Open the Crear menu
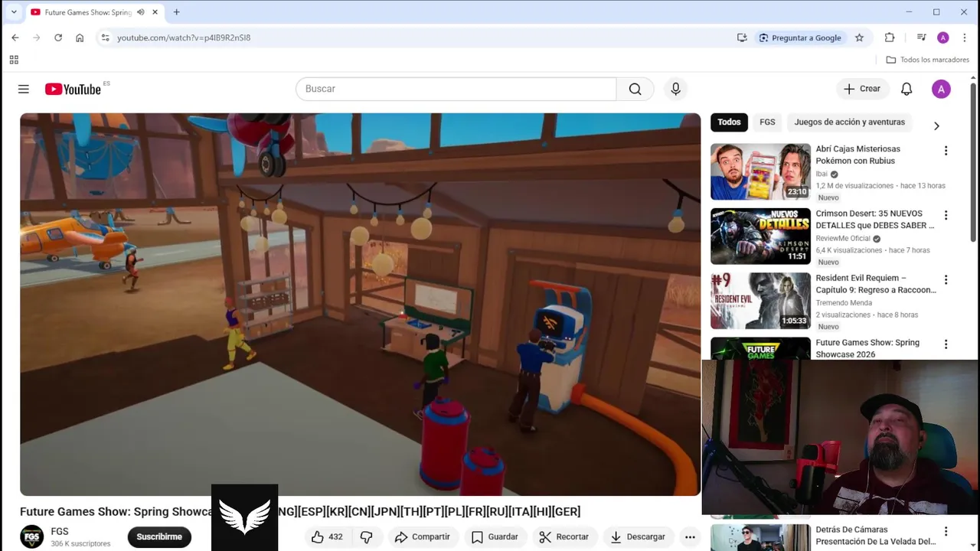 [x=862, y=89]
